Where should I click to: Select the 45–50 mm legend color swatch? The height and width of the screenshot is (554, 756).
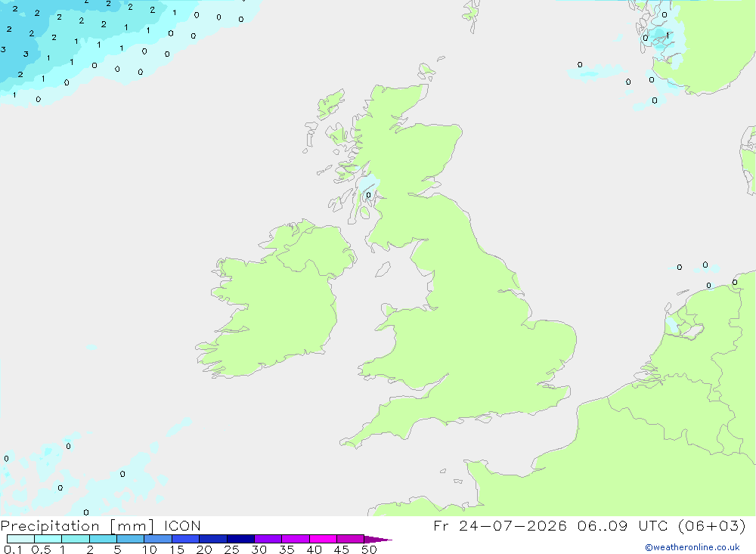tap(350, 539)
